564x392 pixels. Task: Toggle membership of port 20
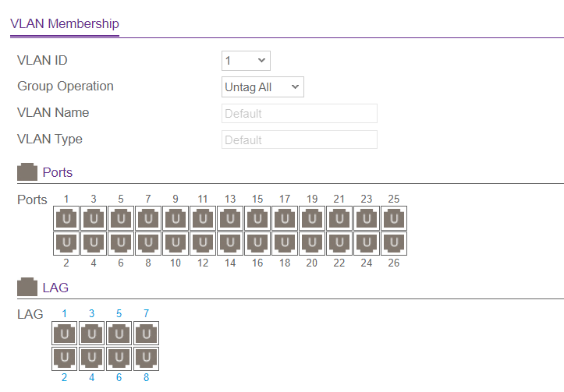coord(312,243)
